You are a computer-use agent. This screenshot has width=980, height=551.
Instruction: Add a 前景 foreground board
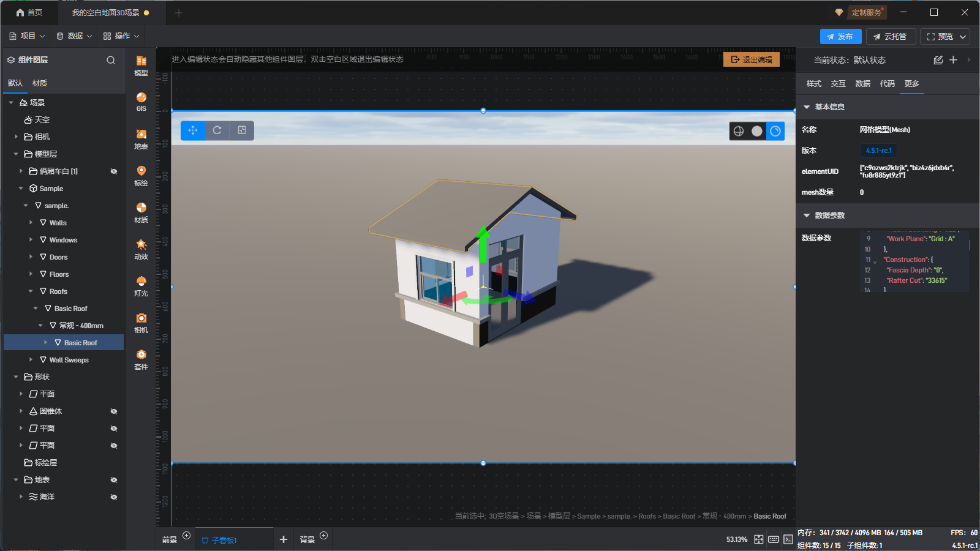[187, 536]
